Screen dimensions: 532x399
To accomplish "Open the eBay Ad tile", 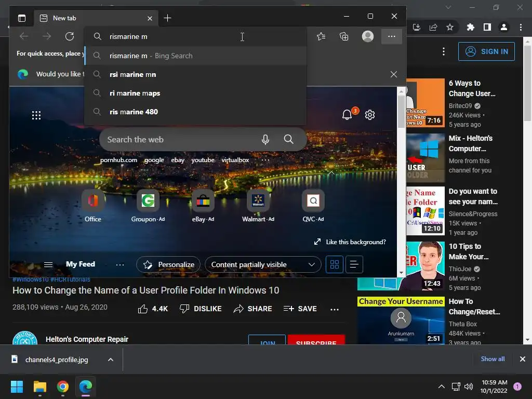I will click(203, 206).
